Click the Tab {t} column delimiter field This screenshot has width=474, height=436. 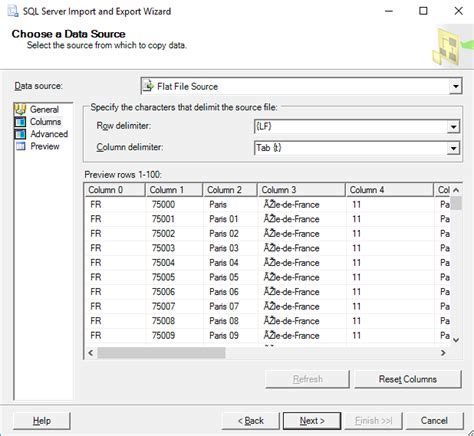coord(357,148)
